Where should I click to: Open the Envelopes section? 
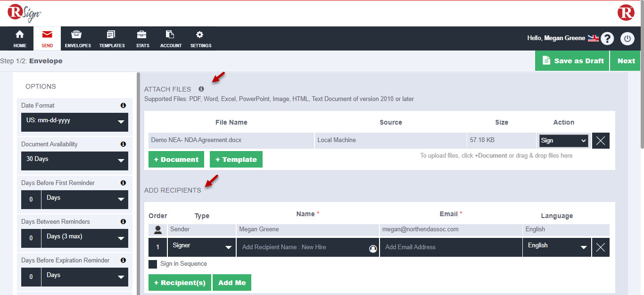coord(78,39)
